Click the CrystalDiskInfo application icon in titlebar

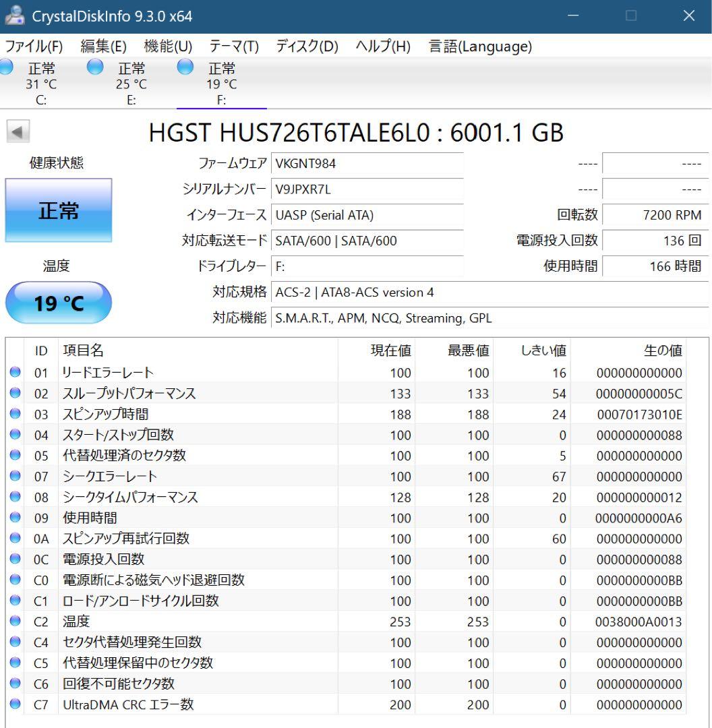[15, 15]
